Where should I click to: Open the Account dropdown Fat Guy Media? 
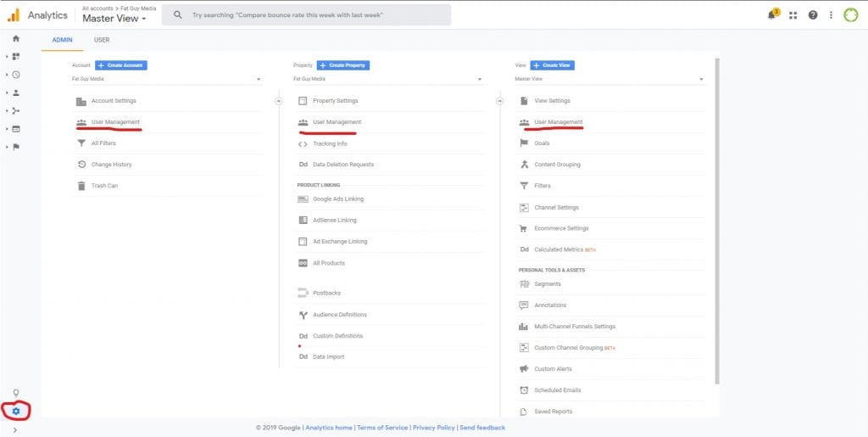167,79
